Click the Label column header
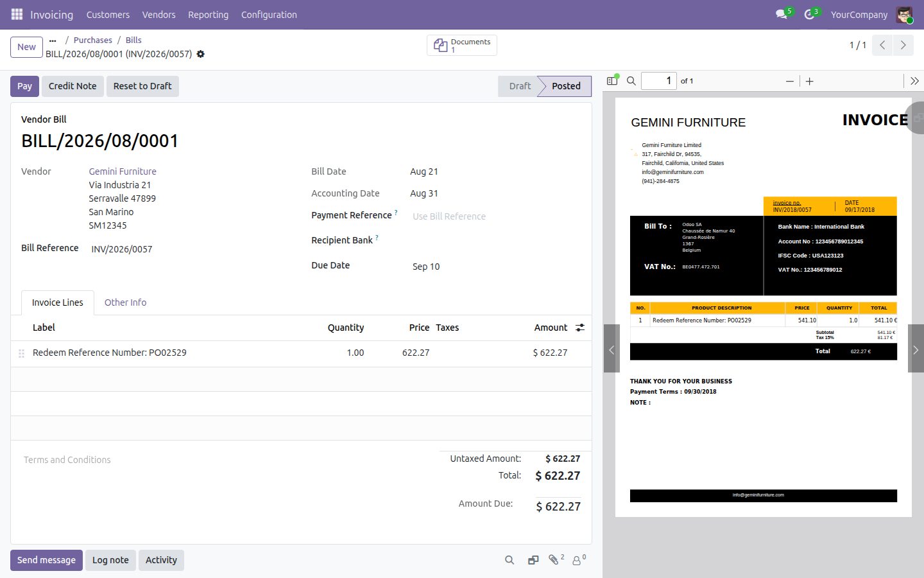This screenshot has width=924, height=578. pos(44,328)
